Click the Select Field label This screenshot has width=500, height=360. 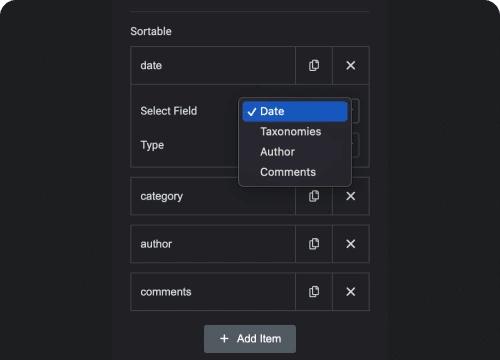[169, 111]
